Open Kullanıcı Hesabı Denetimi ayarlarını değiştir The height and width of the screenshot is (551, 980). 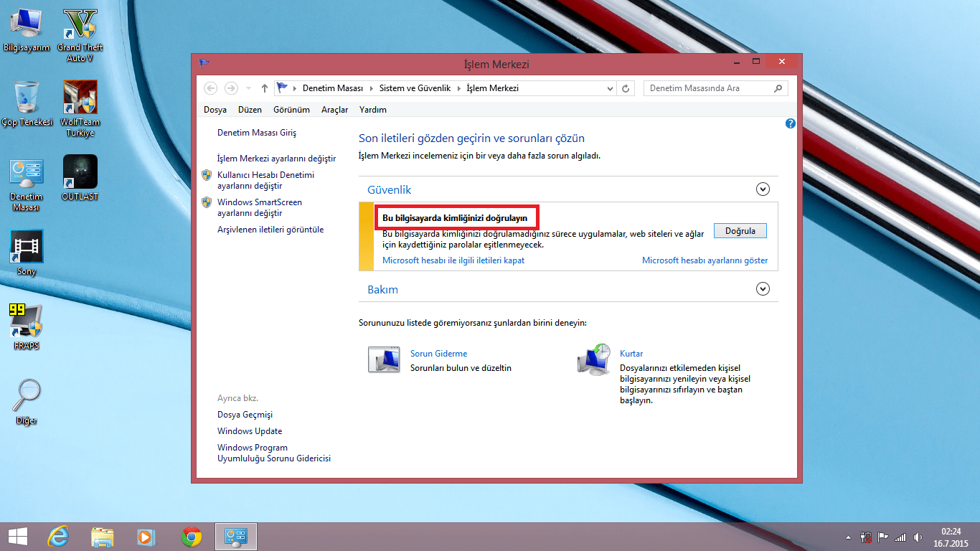click(265, 180)
